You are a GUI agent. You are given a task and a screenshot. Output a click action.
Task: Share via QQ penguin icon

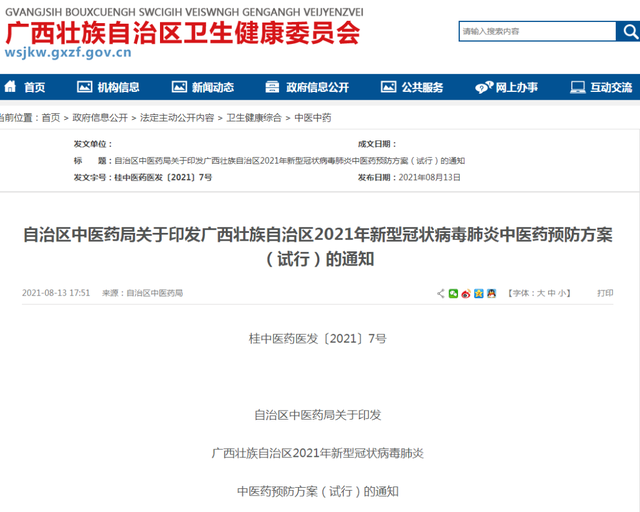[491, 293]
